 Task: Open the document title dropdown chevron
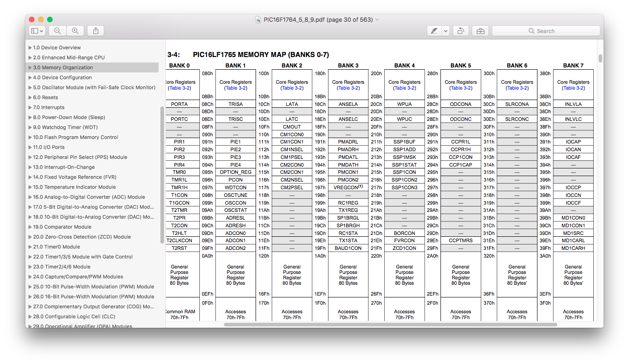377,19
